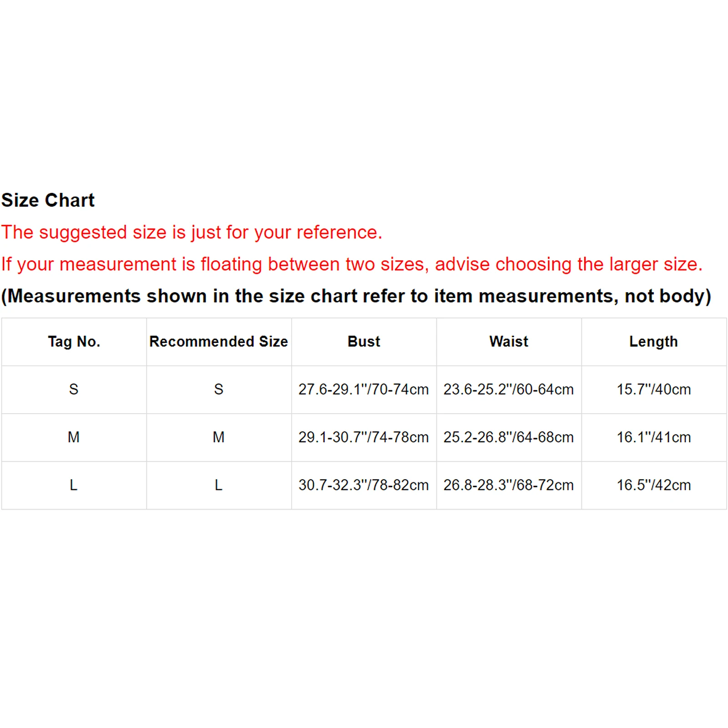The width and height of the screenshot is (728, 728).
Task: Click the "Size Chart" heading
Action: point(48,200)
